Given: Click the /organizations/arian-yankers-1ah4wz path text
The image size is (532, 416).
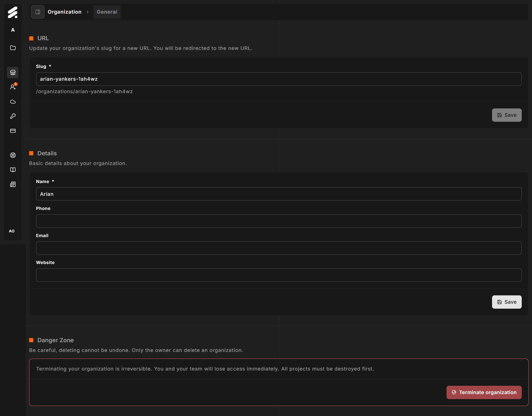Looking at the screenshot, I should 84,92.
